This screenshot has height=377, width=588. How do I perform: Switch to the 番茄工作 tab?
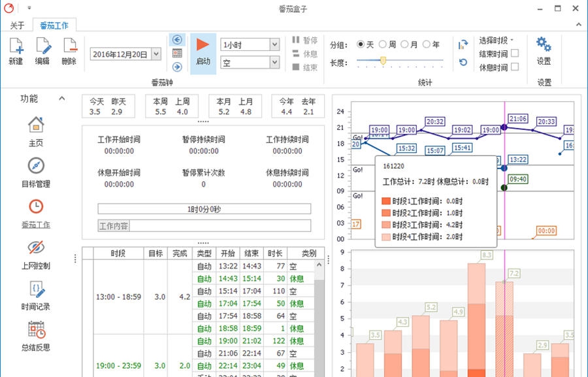54,25
